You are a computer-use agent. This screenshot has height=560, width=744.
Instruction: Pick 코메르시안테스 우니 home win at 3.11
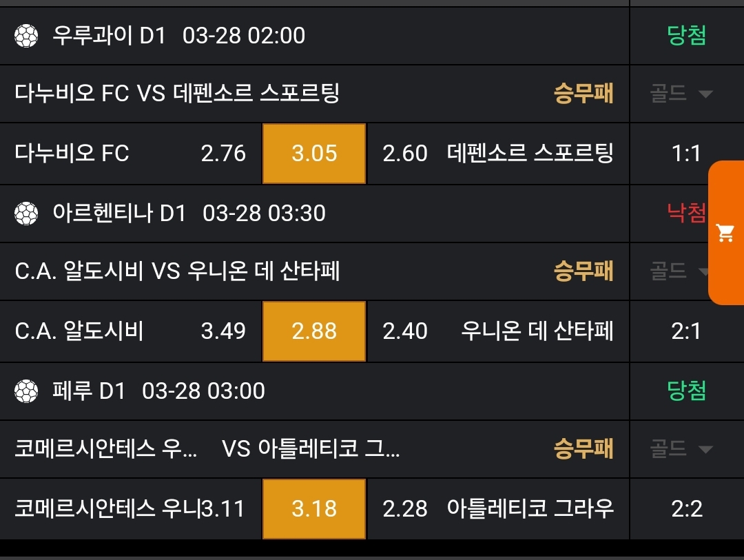coord(131,509)
